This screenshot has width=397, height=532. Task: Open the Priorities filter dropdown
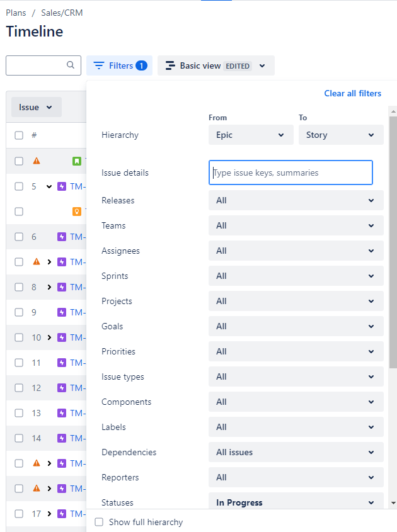(x=296, y=351)
